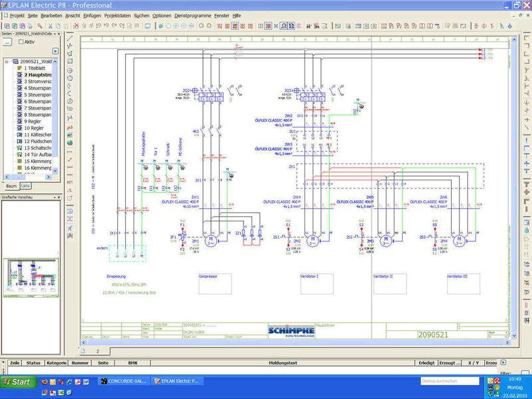Open page 9 Regler in the tree

pyautogui.click(x=32, y=122)
